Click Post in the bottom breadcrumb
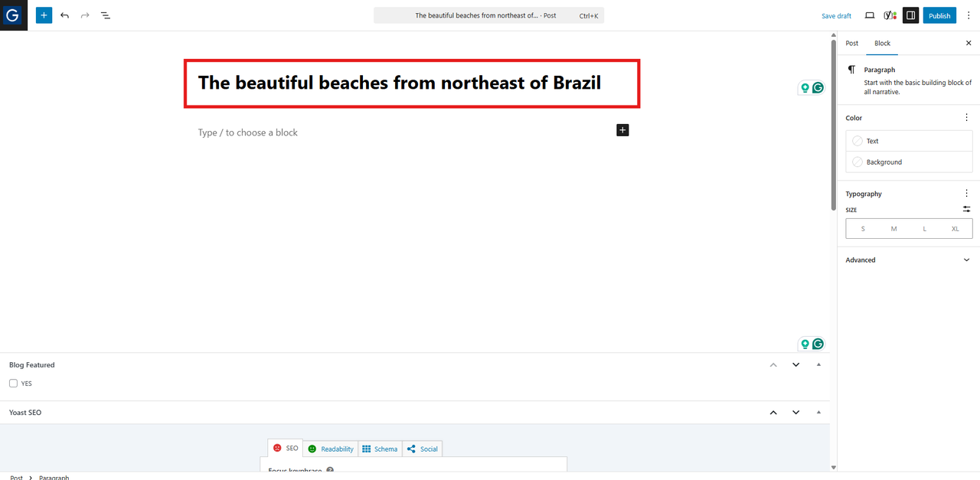Image resolution: width=980 pixels, height=480 pixels. 16,477
